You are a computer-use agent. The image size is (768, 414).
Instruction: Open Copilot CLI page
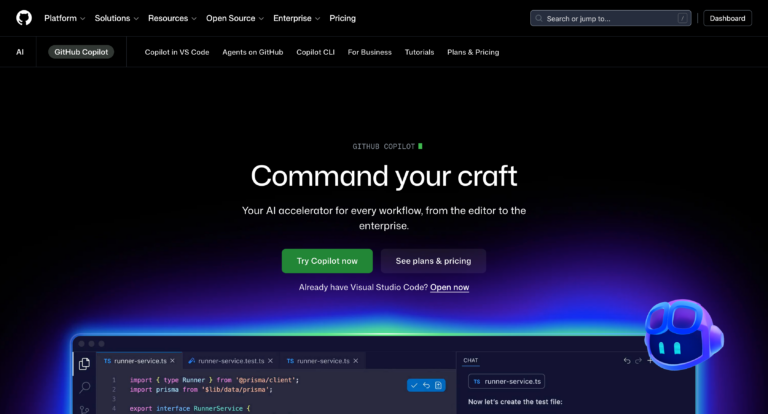coord(315,52)
